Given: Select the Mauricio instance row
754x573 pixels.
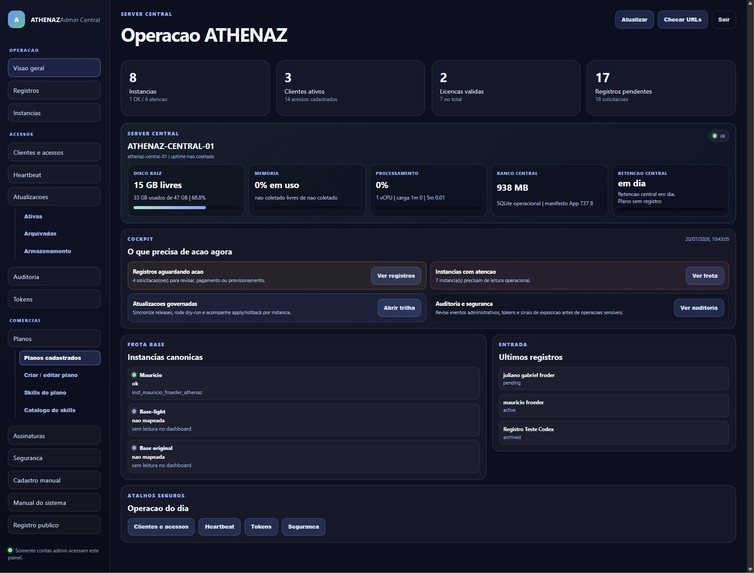Looking at the screenshot, I should click(303, 384).
